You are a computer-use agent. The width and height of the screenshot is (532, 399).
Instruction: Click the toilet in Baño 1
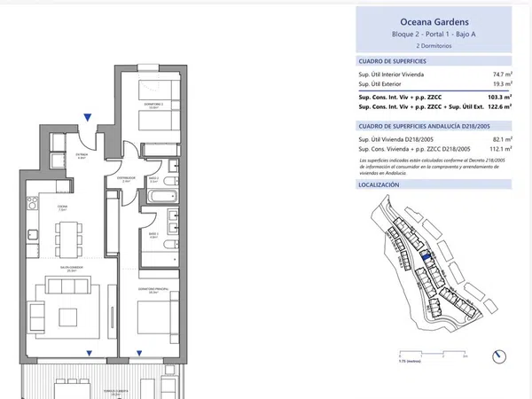[171, 244]
